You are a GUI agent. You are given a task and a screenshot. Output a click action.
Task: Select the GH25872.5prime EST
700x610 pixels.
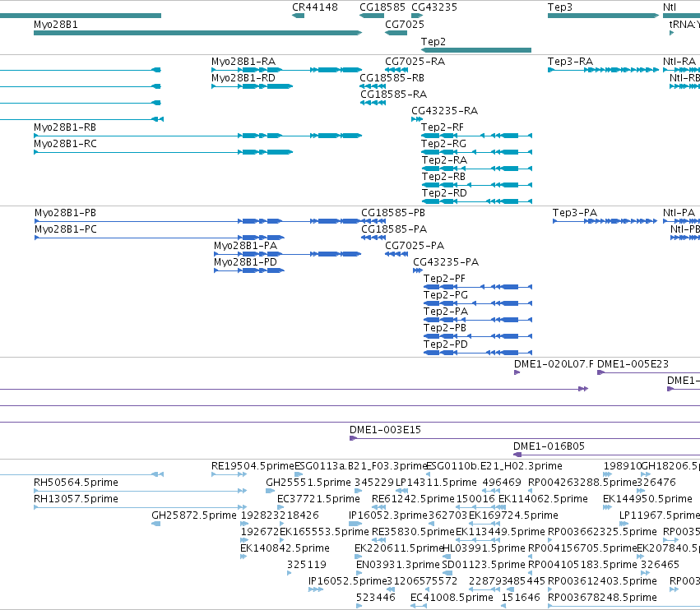click(156, 524)
